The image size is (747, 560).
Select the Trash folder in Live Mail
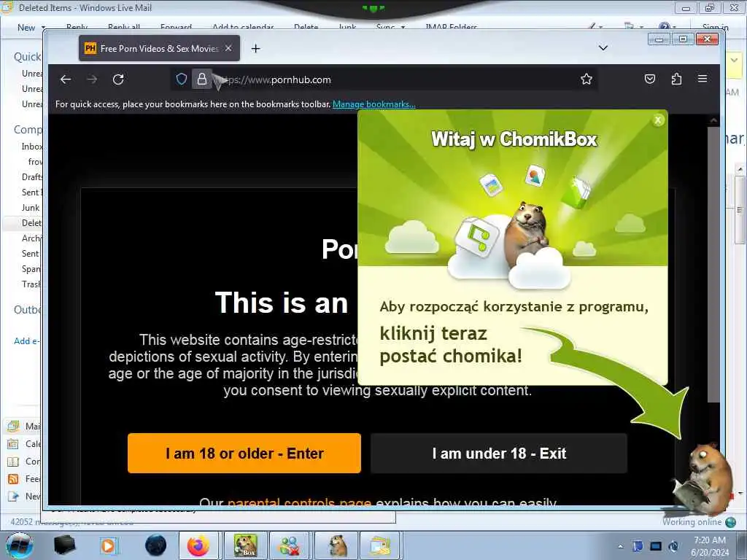click(31, 284)
